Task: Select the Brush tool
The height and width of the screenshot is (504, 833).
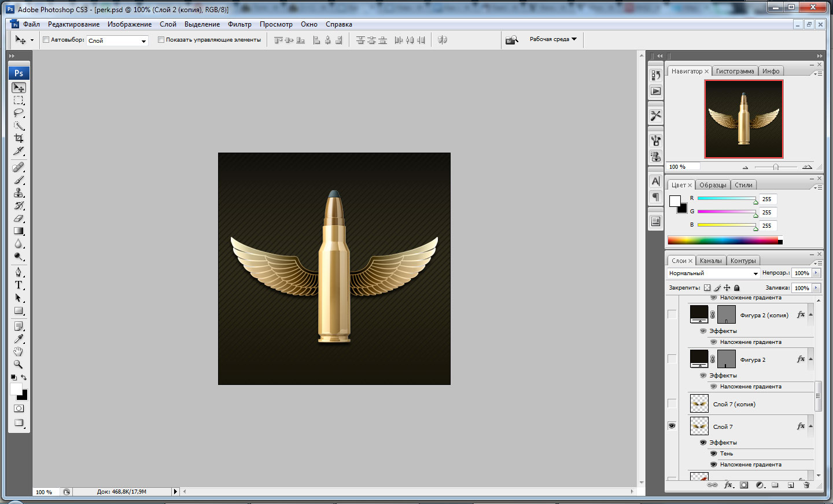Action: (19, 180)
